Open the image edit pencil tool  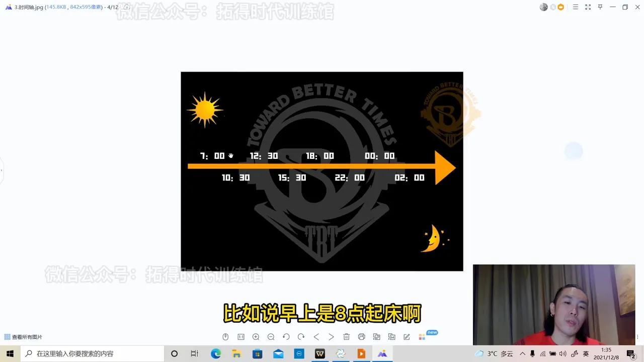[x=407, y=337]
